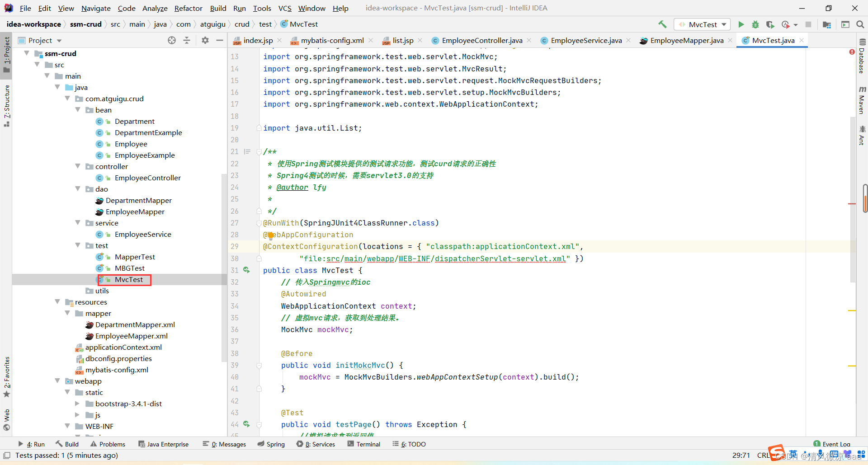Image resolution: width=868 pixels, height=465 pixels.
Task: Click crud in the breadcrumb path
Action: pos(242,24)
